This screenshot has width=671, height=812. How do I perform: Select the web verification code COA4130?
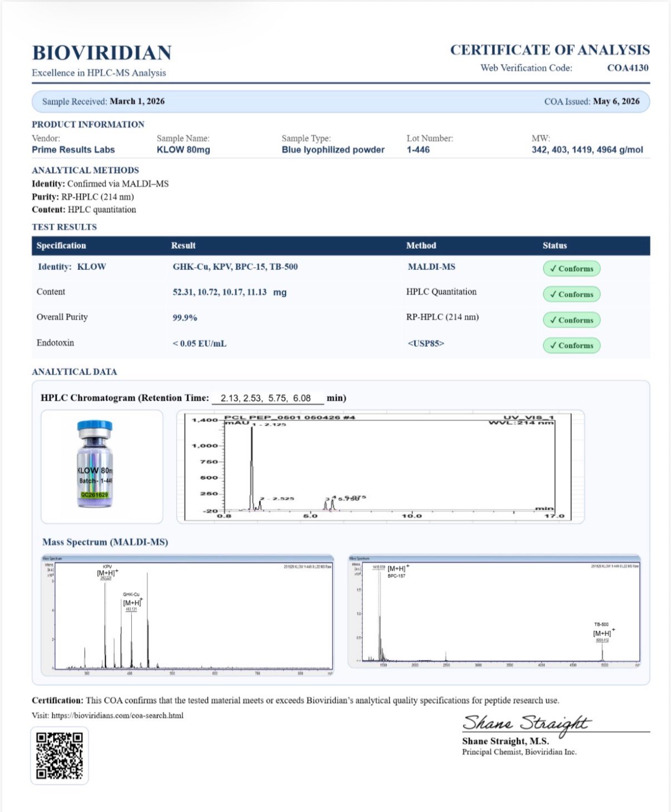coord(628,68)
